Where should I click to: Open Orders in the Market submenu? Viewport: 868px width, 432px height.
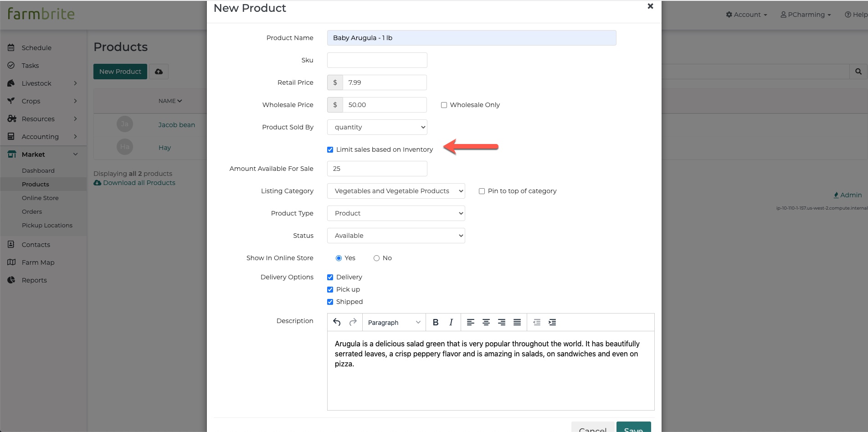[x=32, y=211]
